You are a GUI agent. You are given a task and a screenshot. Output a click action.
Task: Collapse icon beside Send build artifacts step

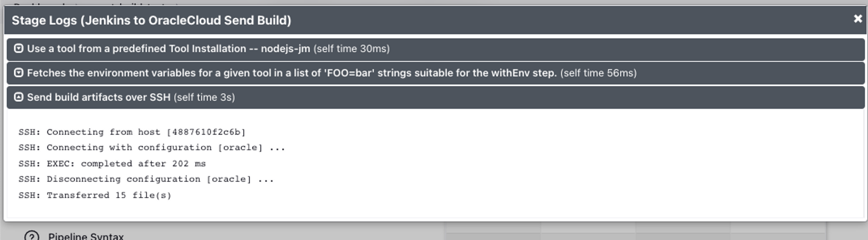pos(18,97)
